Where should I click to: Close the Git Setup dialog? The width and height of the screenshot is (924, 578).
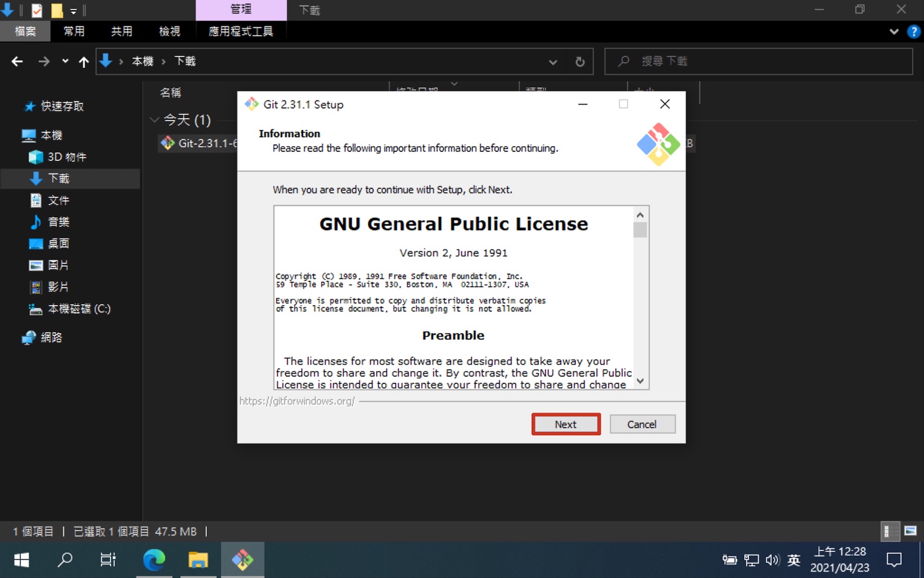pyautogui.click(x=665, y=104)
